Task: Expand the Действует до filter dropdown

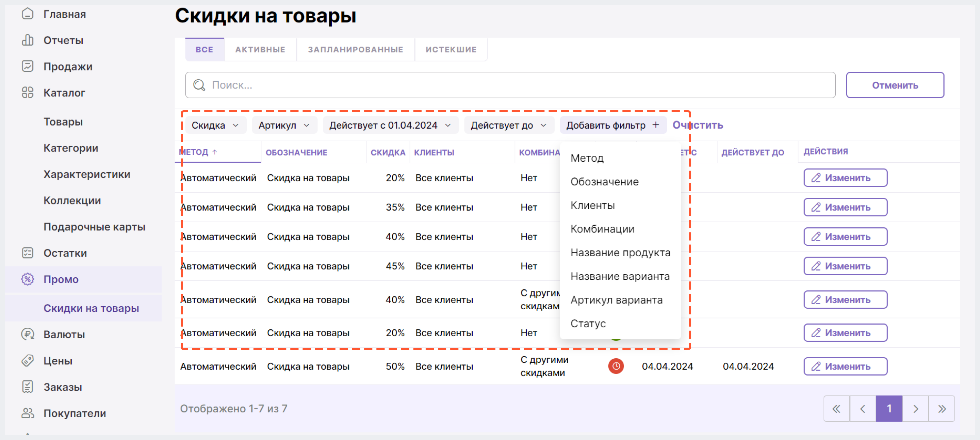Action: [x=509, y=125]
